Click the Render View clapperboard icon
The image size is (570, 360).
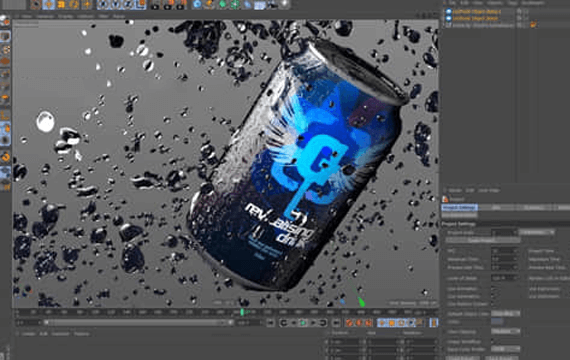155,4
